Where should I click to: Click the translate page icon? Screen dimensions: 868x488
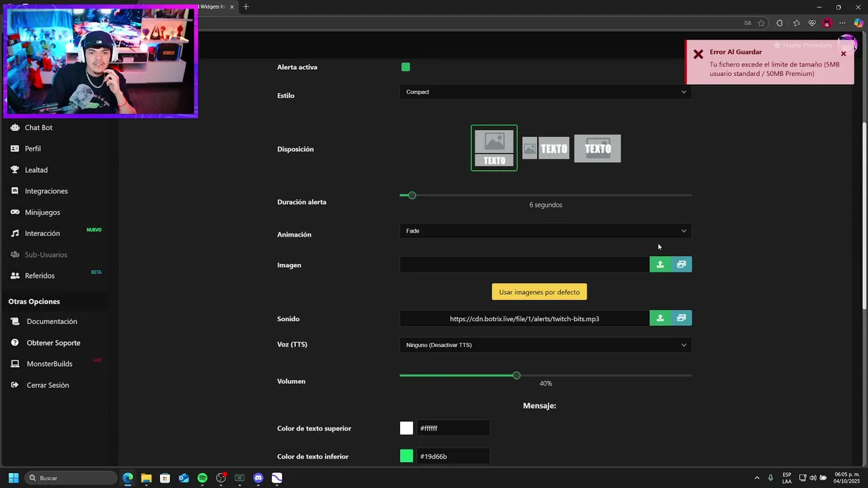tap(747, 23)
